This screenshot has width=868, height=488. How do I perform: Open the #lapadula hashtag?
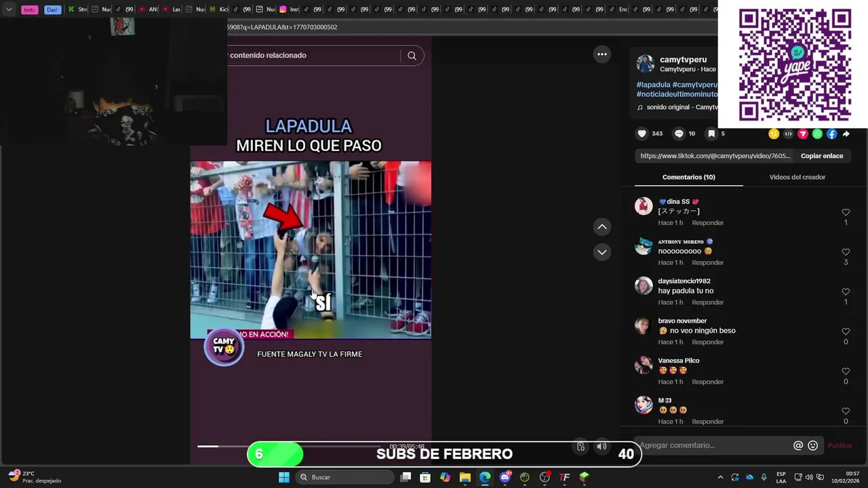(x=653, y=85)
